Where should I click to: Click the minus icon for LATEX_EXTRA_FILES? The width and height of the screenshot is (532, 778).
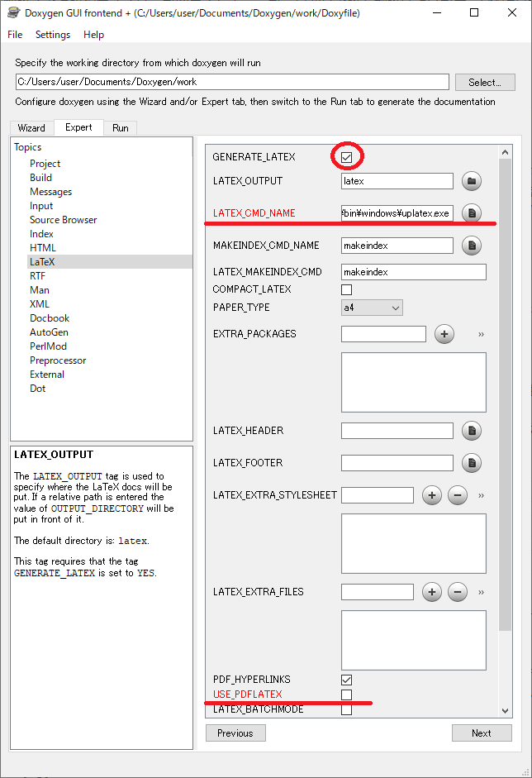pos(458,592)
